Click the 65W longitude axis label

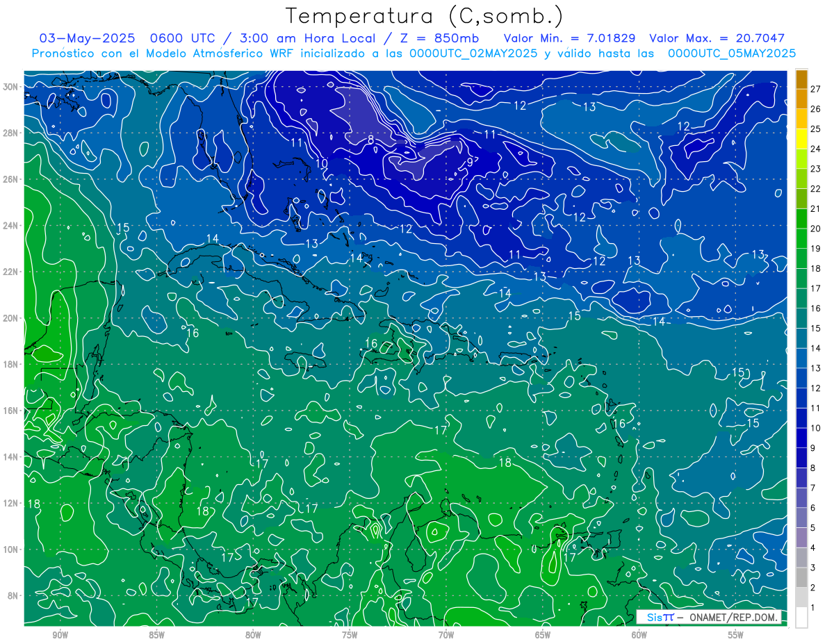click(x=543, y=635)
